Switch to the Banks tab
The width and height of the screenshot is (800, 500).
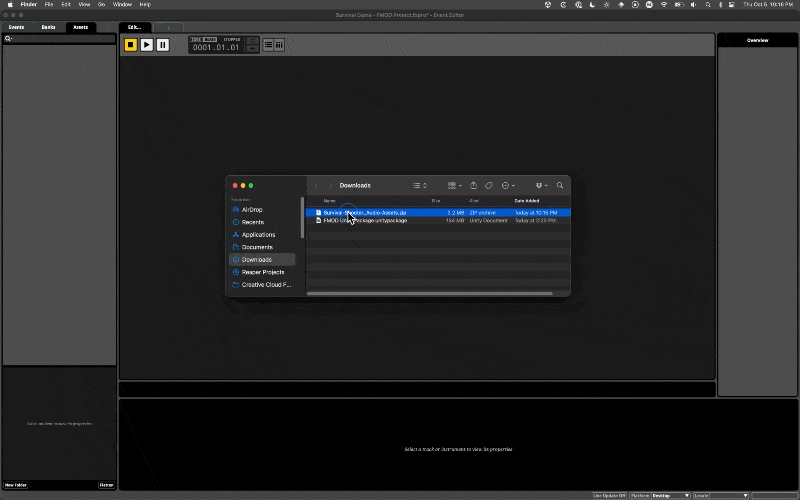(48, 27)
